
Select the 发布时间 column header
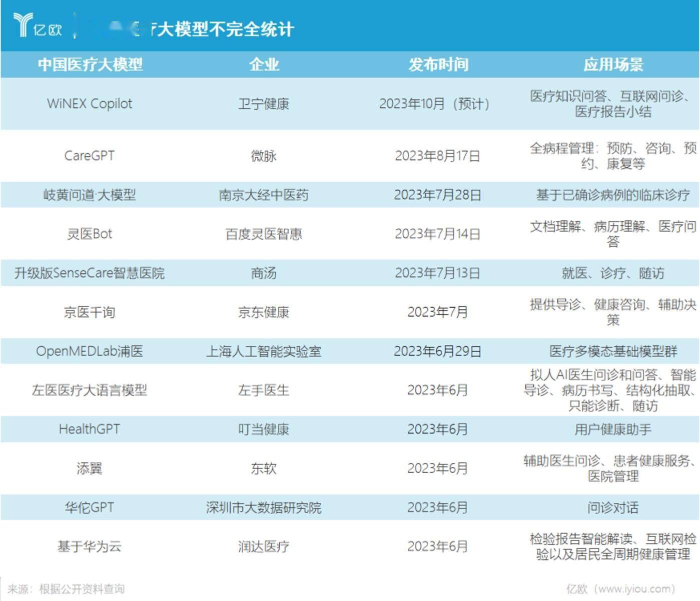438,64
